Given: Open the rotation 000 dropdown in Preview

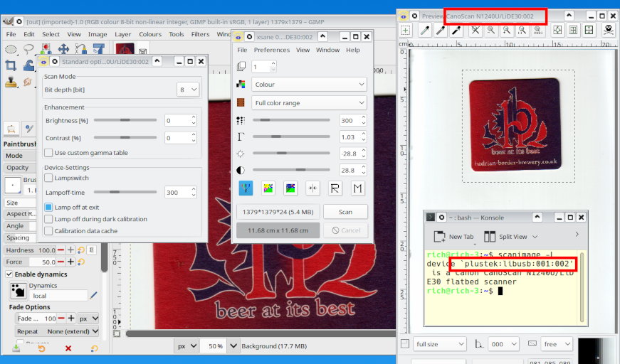Looking at the screenshot, I should click(503, 344).
